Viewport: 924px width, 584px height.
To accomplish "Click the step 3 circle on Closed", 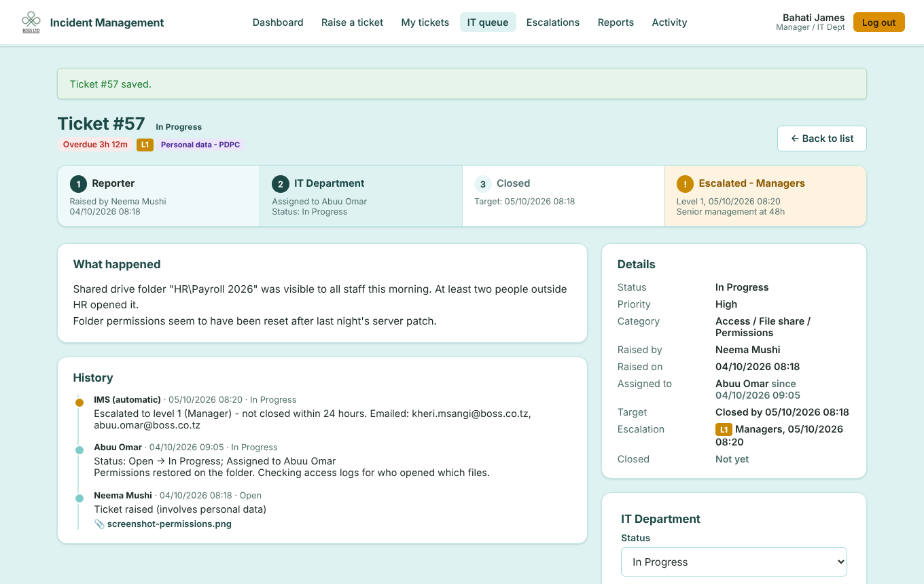I will click(483, 184).
